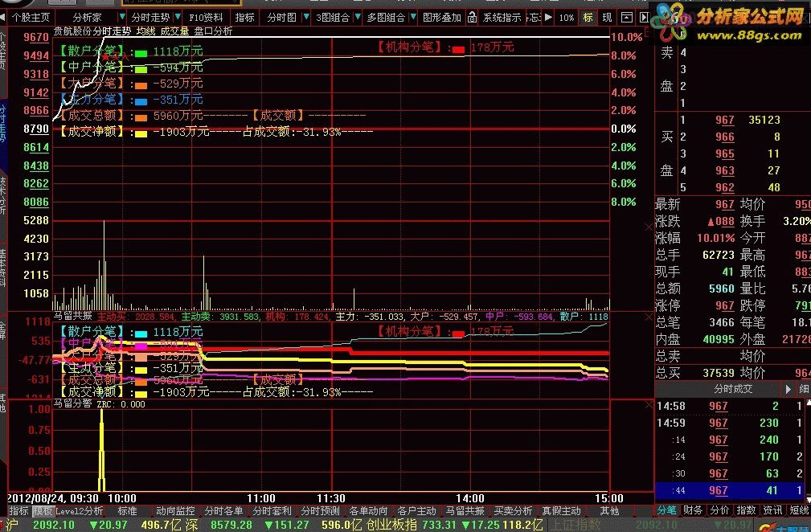Click the 10:00 time axis label
This screenshot has height=532, width=811.
122,498
